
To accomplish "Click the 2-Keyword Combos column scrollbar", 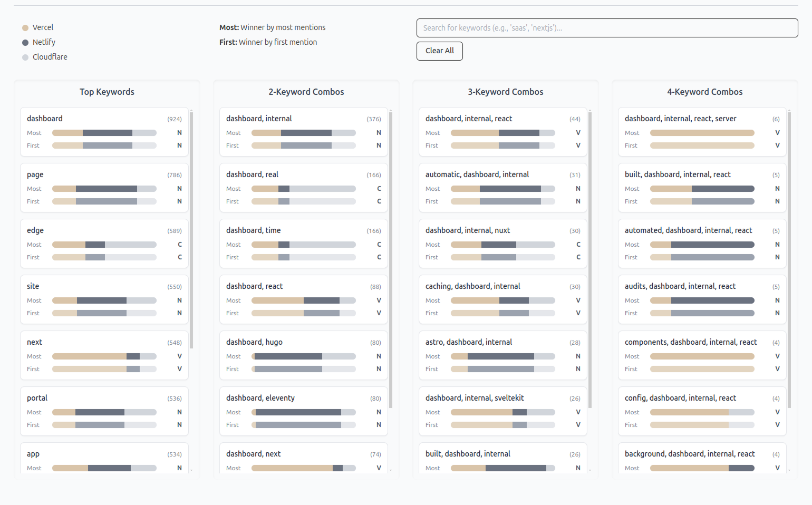I will click(x=391, y=259).
